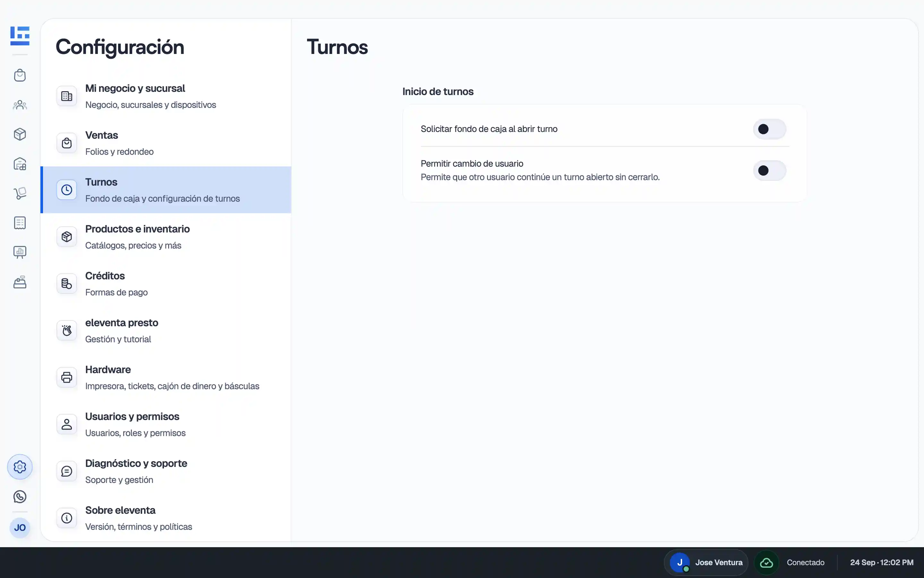
Task: Open the products box sidebar icon
Action: (x=20, y=134)
